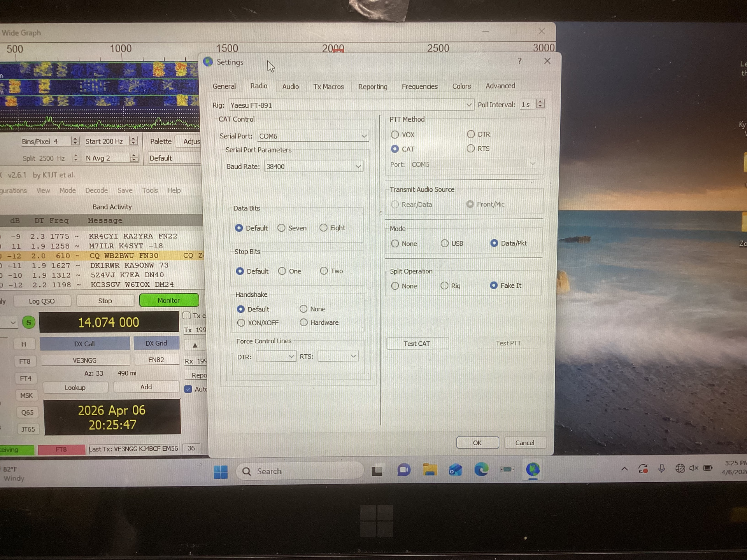Click the Windows taskbar Search box
Viewport: 747px width, 560px height.
click(300, 471)
